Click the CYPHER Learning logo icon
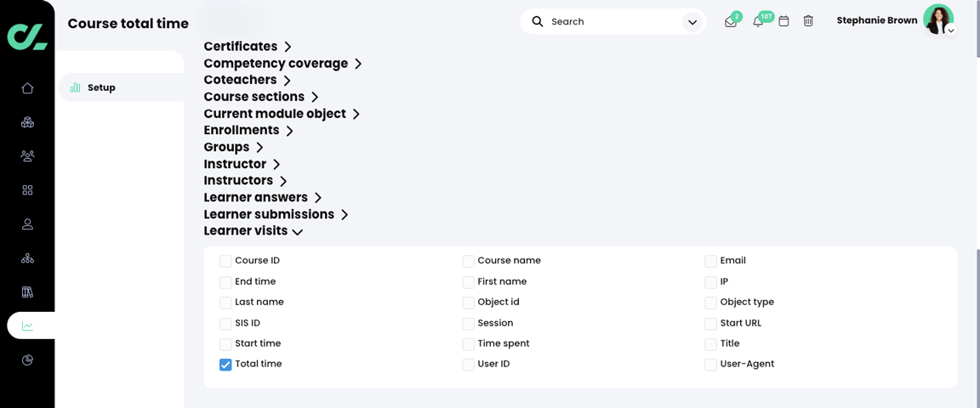The image size is (980, 408). tap(27, 37)
